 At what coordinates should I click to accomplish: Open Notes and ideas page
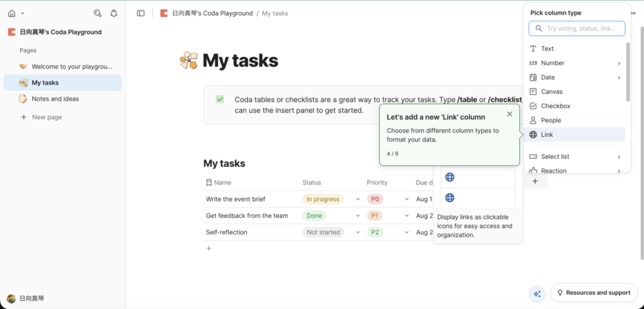55,99
